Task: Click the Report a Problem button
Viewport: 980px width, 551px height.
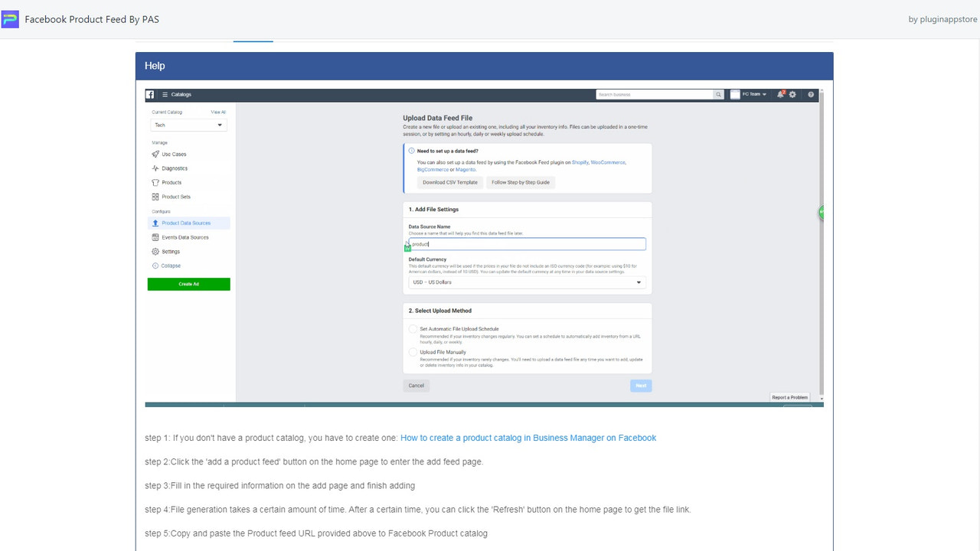Action: (790, 397)
